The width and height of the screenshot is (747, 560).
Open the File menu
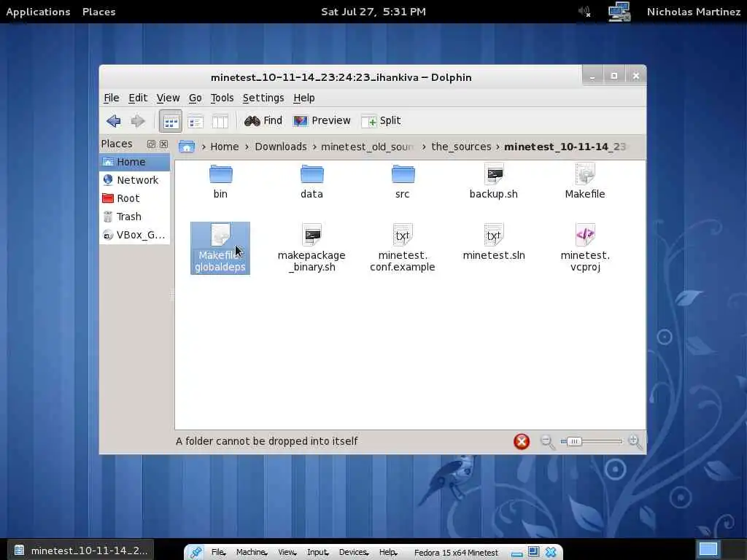pyautogui.click(x=112, y=98)
